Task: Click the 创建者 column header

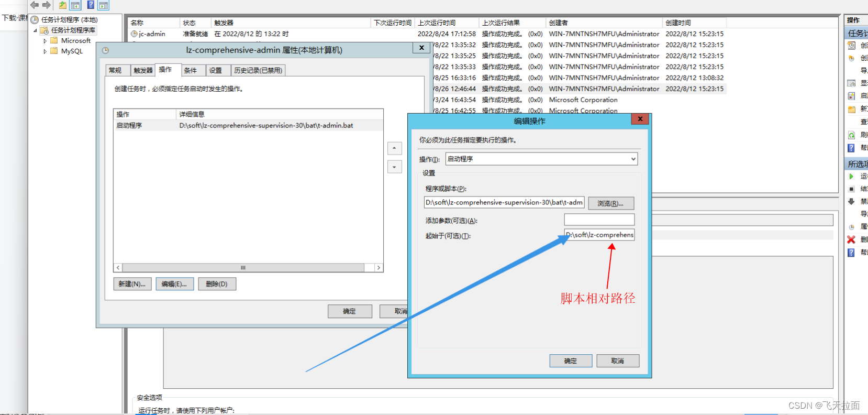Action: tap(604, 23)
